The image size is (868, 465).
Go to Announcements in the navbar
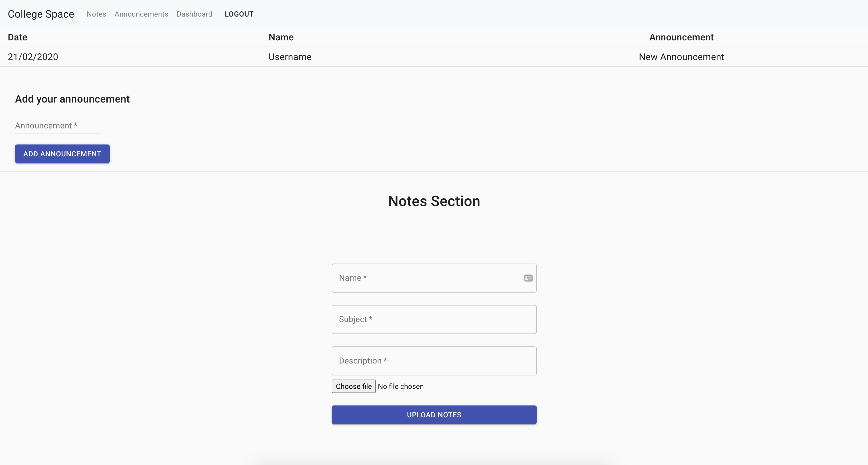pos(141,14)
